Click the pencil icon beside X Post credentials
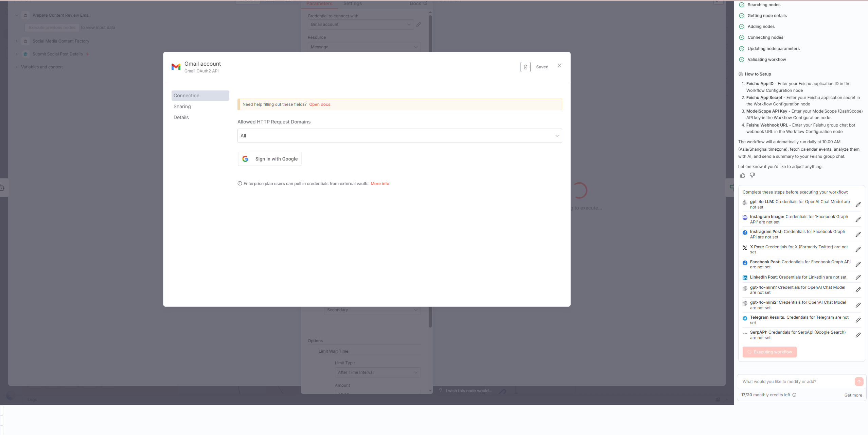Viewport: 868px width, 435px height. tap(858, 249)
